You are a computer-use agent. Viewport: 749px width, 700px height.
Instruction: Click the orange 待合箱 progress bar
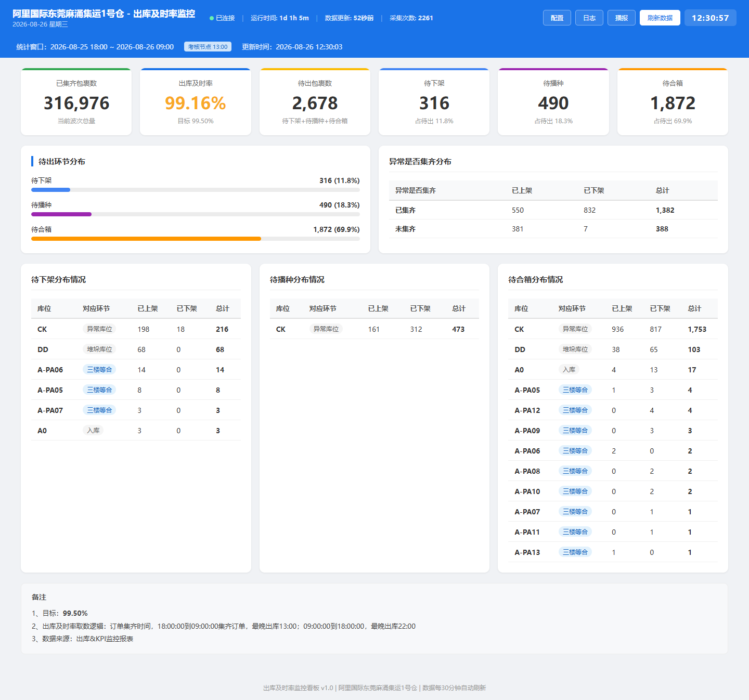point(146,239)
